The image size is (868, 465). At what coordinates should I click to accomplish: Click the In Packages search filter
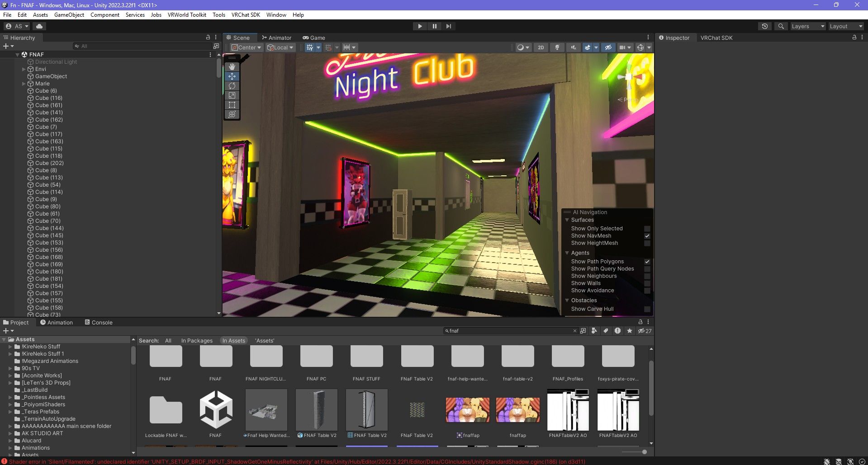point(197,341)
